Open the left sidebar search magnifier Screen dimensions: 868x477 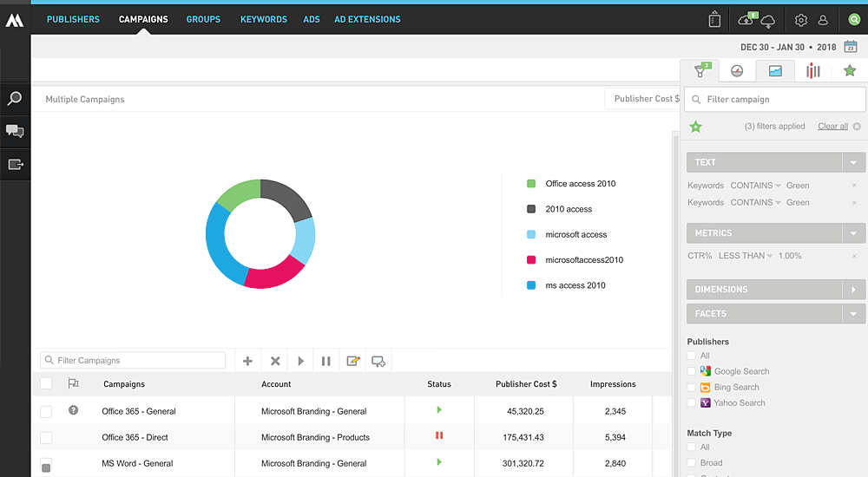(x=15, y=99)
